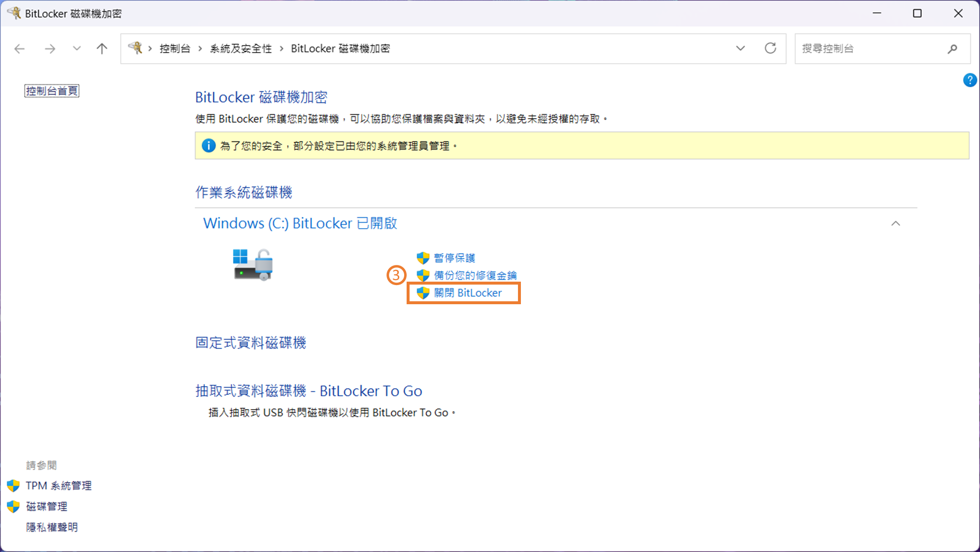Collapse the Windows (C:) drive section

[895, 224]
